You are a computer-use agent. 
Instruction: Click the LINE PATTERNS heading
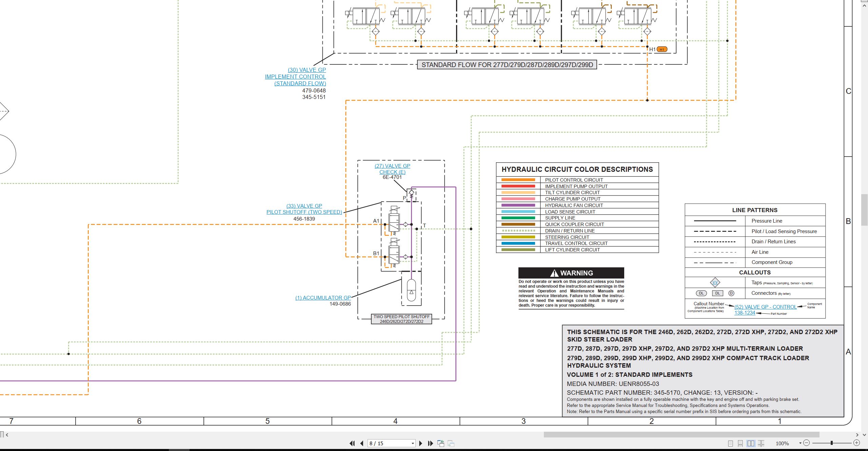point(755,210)
